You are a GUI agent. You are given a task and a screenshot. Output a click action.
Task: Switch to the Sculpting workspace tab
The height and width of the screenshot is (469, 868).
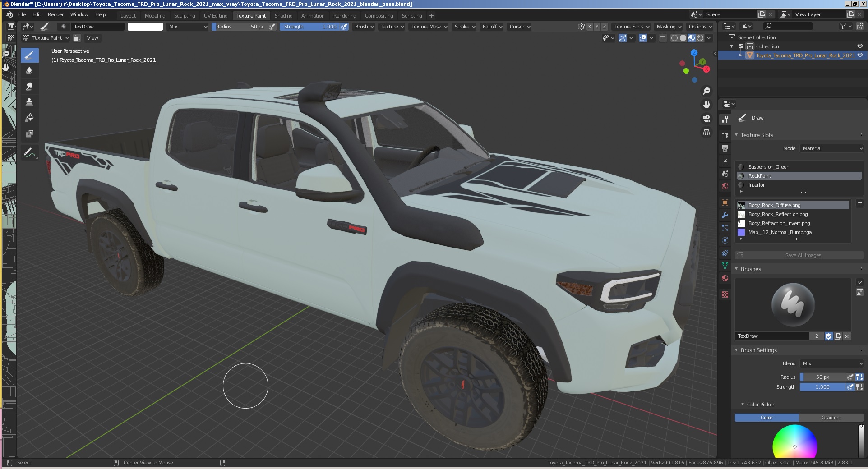click(x=185, y=15)
